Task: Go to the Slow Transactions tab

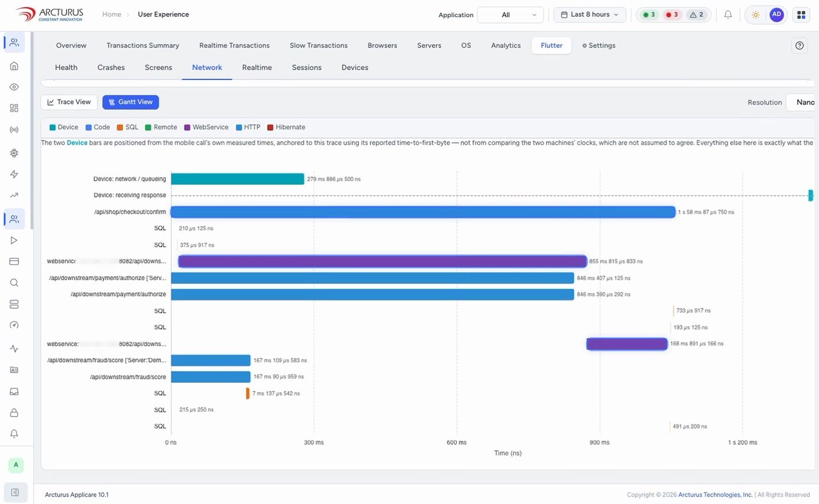Action: click(x=319, y=45)
